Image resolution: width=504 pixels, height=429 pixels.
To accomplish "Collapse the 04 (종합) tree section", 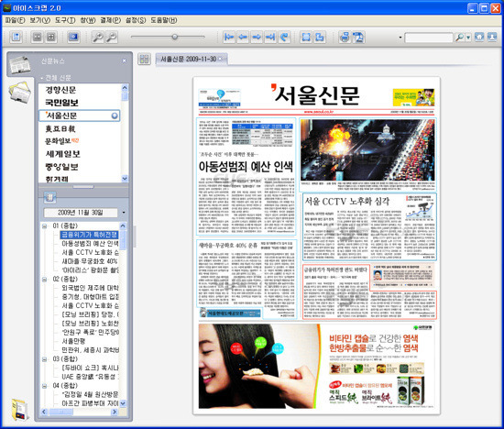I will tap(45, 386).
